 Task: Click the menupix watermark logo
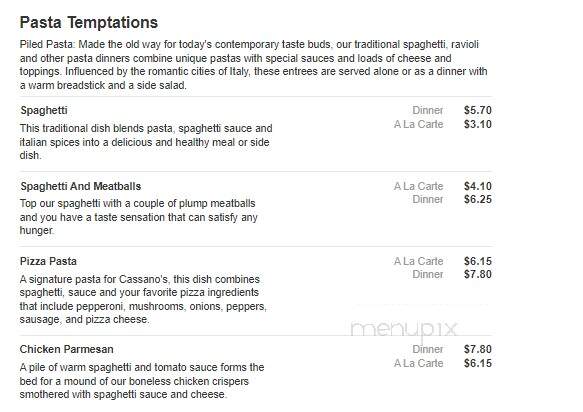(x=404, y=329)
